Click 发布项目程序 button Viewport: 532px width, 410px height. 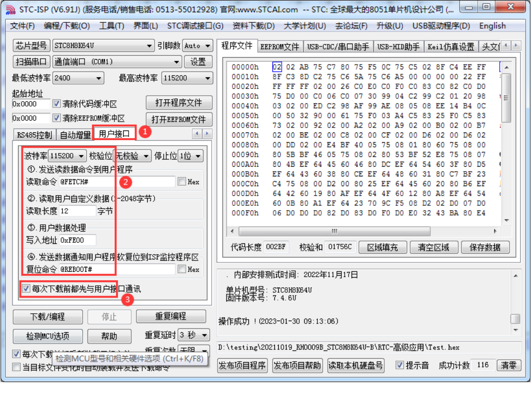[242, 365]
